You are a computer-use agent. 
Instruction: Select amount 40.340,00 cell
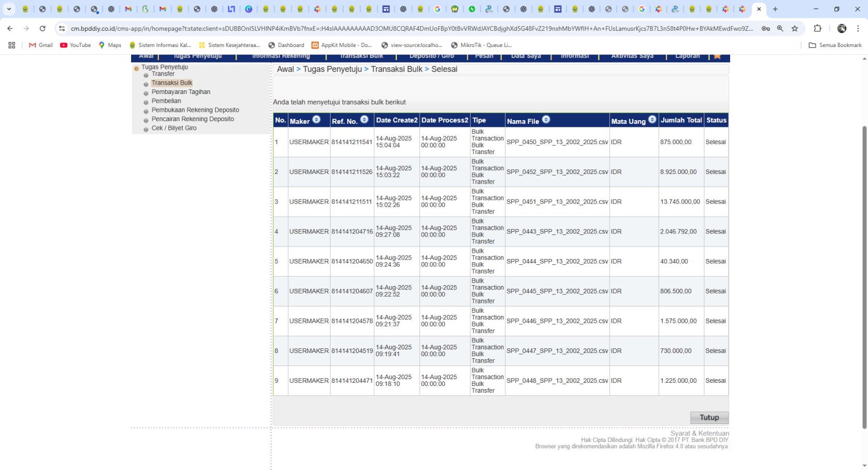(681, 261)
